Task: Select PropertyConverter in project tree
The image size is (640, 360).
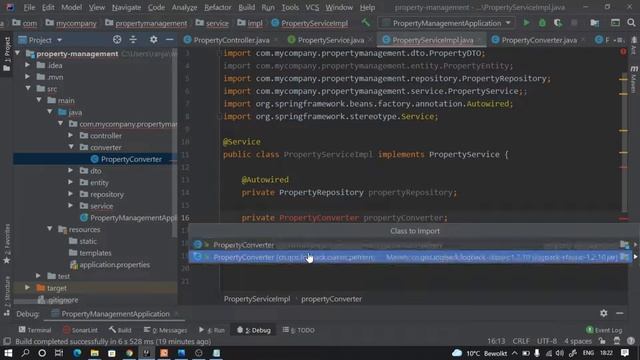Action: [131, 159]
